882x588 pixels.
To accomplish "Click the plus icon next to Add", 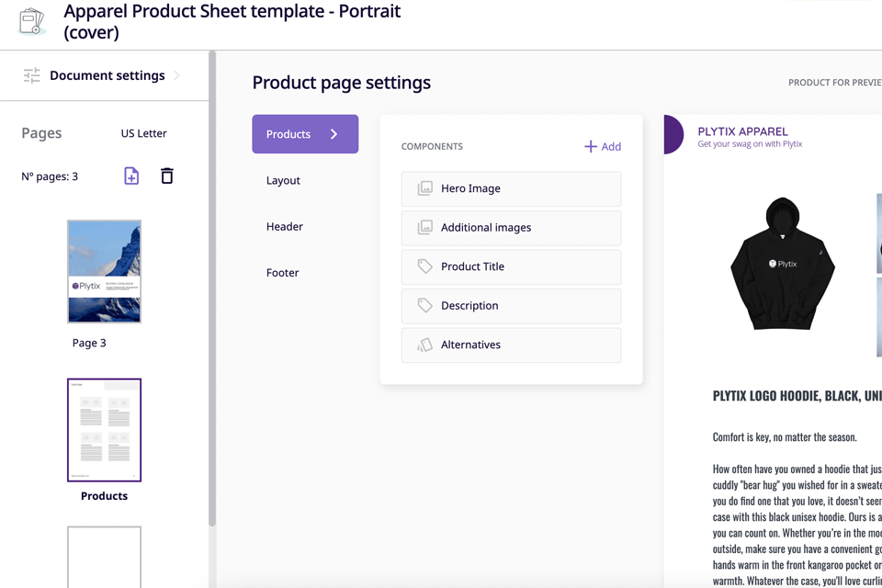I will click(591, 147).
